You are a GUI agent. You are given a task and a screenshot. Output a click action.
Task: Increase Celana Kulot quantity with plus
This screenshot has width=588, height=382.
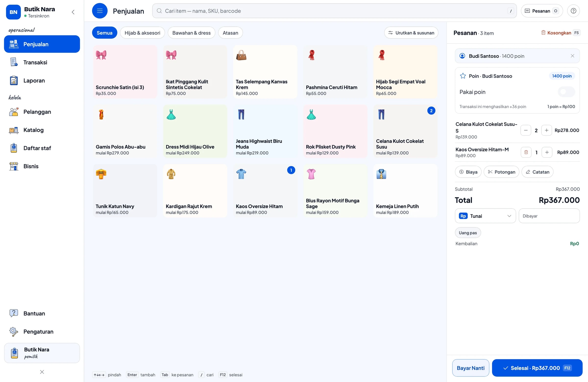click(x=547, y=130)
